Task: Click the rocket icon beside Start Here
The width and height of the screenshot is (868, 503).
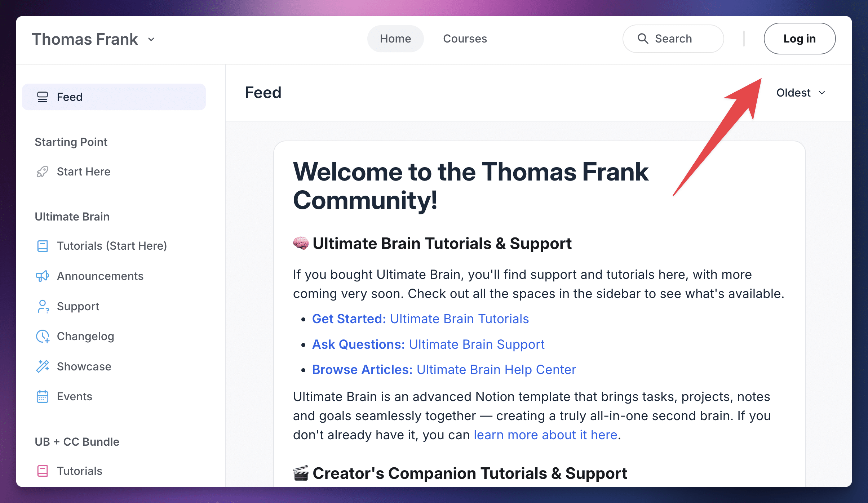Action: coord(42,172)
